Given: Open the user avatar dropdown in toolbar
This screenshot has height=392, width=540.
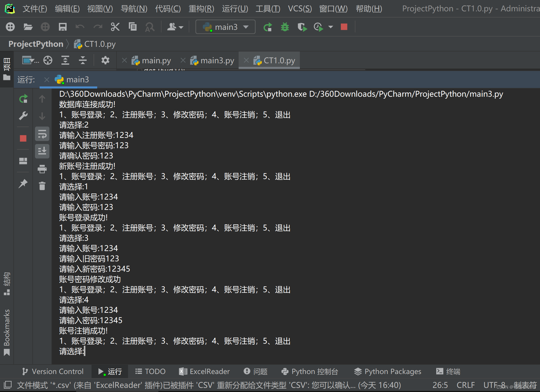Looking at the screenshot, I should click(x=175, y=27).
